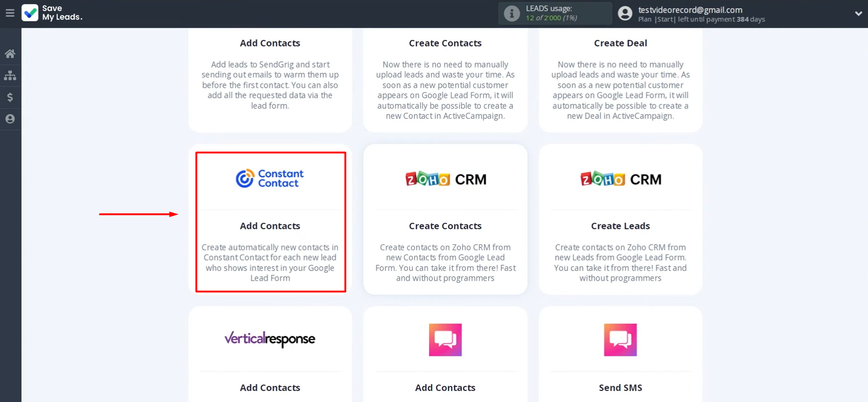Image resolution: width=868 pixels, height=402 pixels.
Task: Open ActiveCampaign Create Deal card title
Action: (620, 43)
